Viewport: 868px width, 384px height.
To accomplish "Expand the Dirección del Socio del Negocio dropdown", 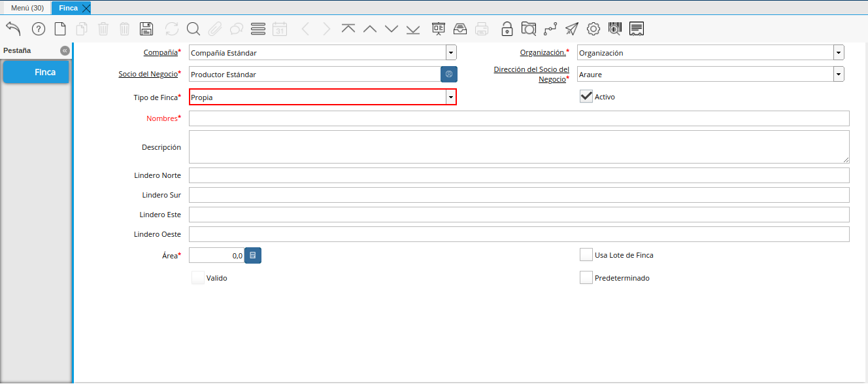I will (838, 75).
